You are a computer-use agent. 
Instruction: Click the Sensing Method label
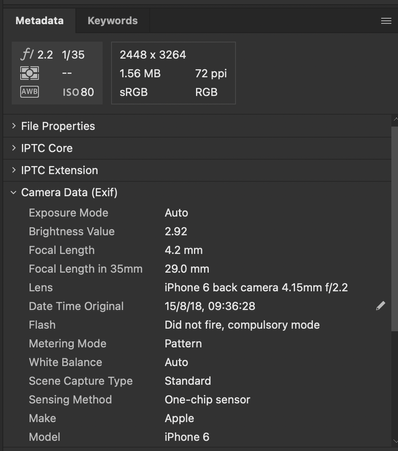point(70,399)
